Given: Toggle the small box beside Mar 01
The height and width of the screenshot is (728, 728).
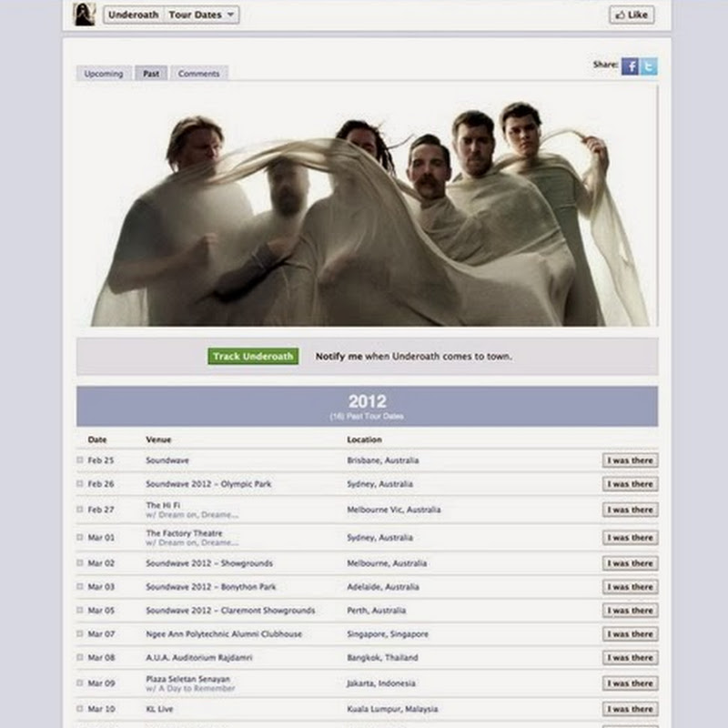Looking at the screenshot, I should (80, 537).
